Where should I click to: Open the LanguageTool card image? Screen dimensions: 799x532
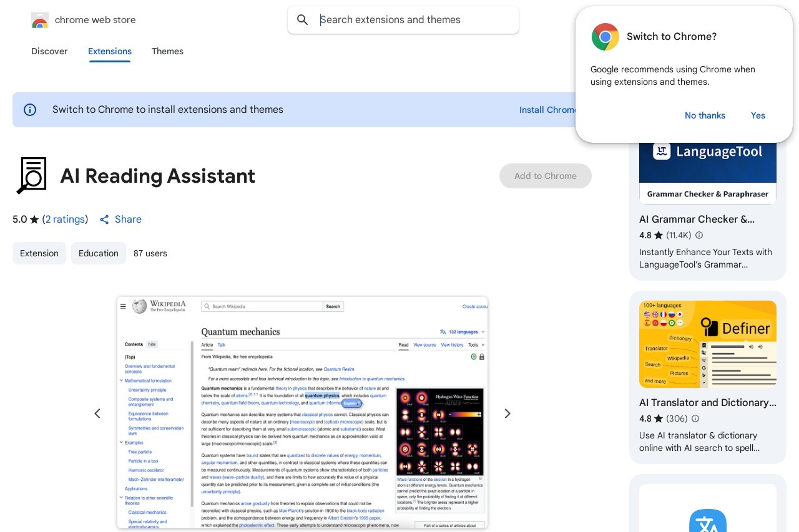[x=708, y=172]
